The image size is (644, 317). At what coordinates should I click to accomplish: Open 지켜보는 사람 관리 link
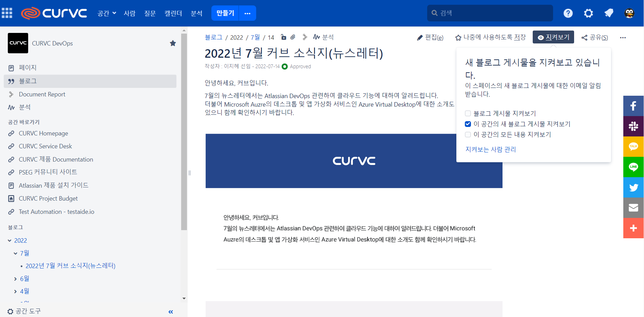click(491, 149)
